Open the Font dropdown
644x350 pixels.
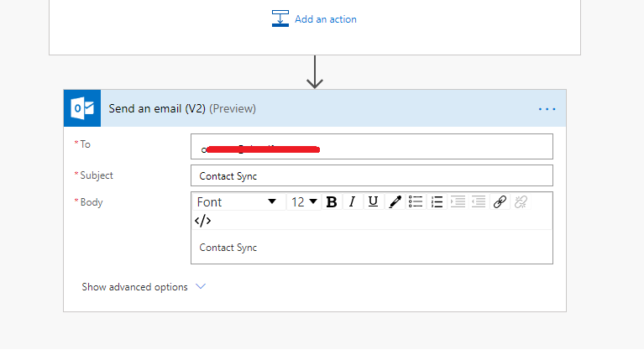[236, 201]
